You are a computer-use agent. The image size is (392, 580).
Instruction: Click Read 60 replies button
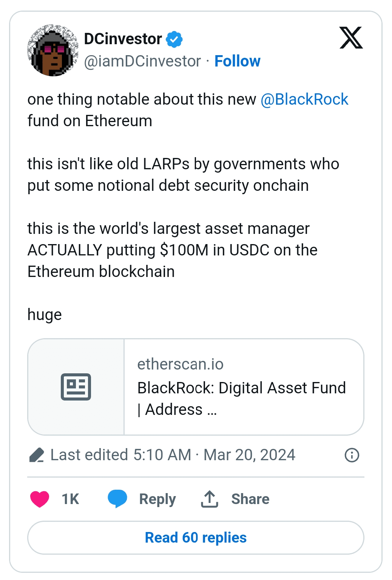(196, 537)
